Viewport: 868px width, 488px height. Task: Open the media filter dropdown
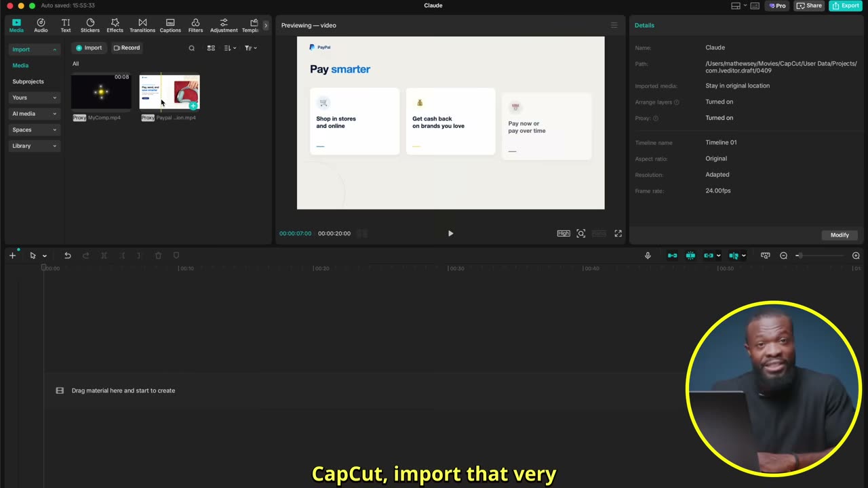pos(250,48)
